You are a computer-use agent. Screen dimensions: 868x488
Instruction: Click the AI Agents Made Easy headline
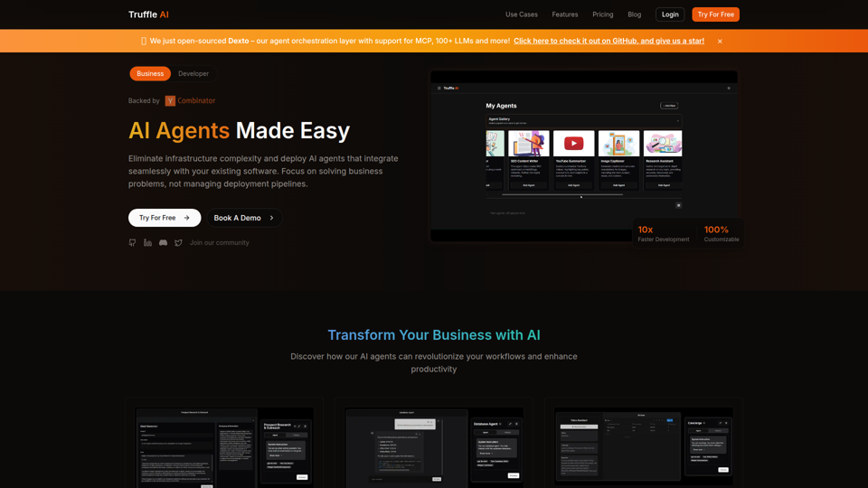(239, 130)
